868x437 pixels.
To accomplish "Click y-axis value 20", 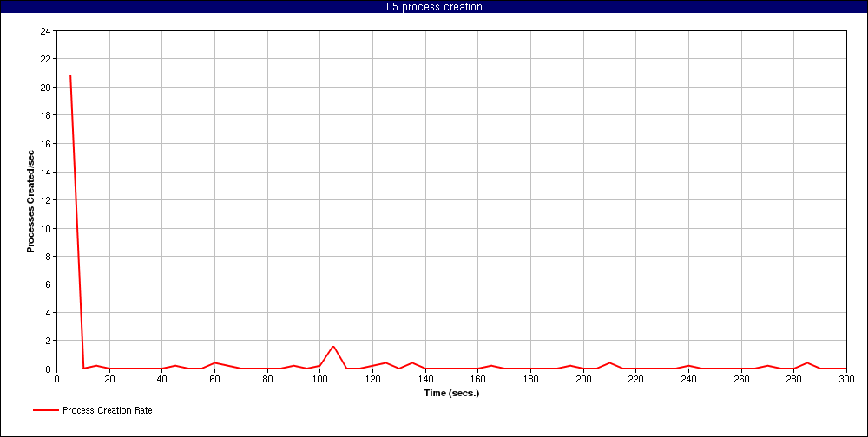I will click(45, 88).
